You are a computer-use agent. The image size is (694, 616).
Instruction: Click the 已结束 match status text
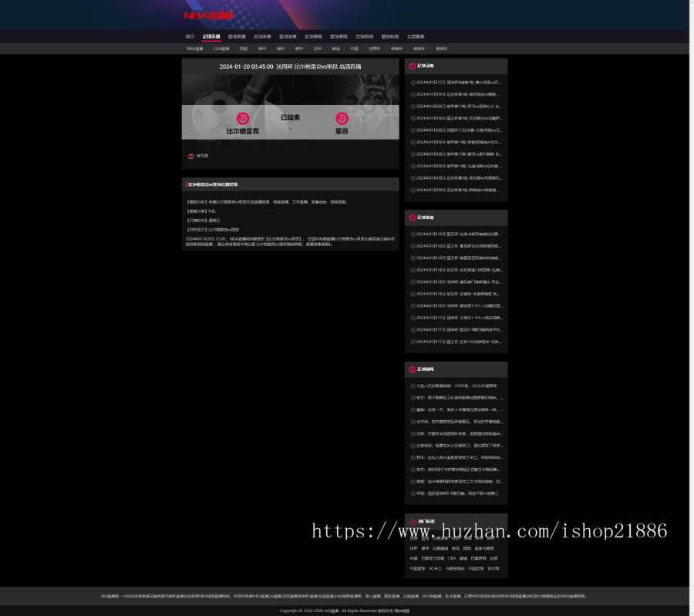291,117
